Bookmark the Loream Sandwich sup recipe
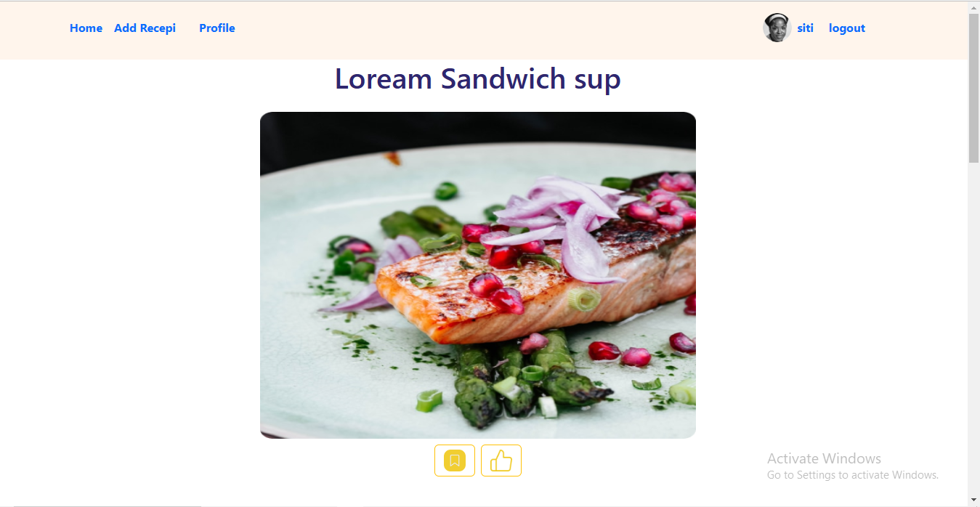This screenshot has height=507, width=980. click(x=455, y=461)
